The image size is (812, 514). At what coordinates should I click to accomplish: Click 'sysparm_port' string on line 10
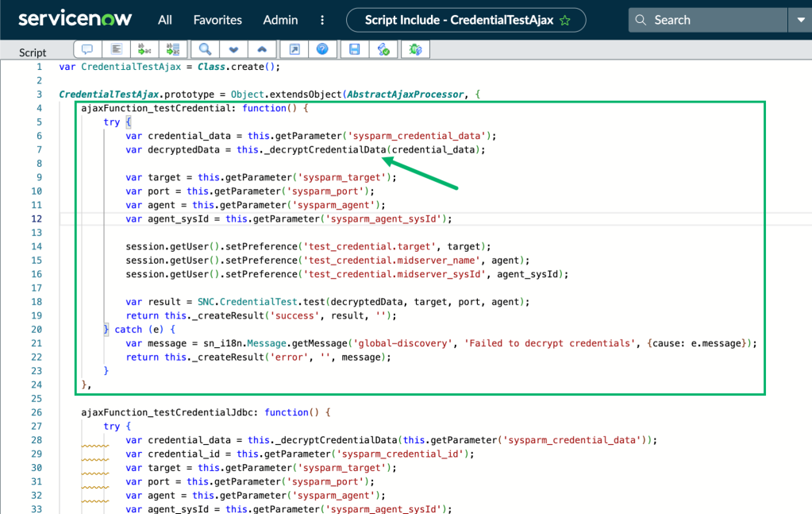328,191
